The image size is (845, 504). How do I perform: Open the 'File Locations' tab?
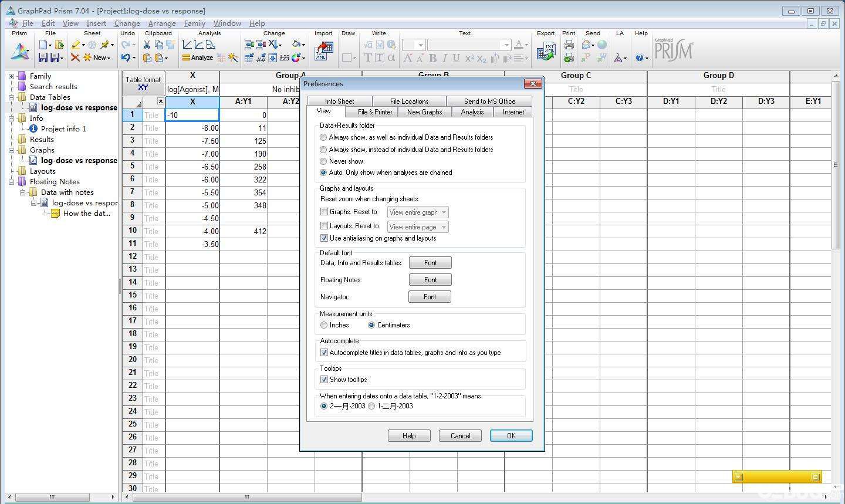(409, 101)
